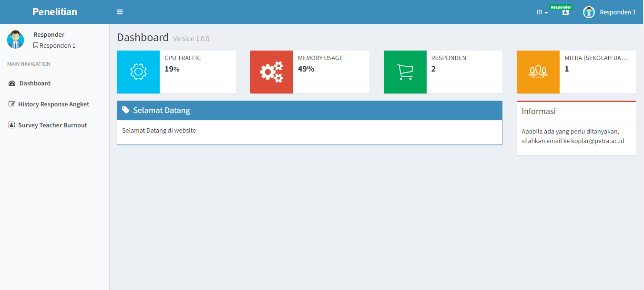Click the Mitra orange people icon
This screenshot has height=290, width=644.
tap(538, 72)
